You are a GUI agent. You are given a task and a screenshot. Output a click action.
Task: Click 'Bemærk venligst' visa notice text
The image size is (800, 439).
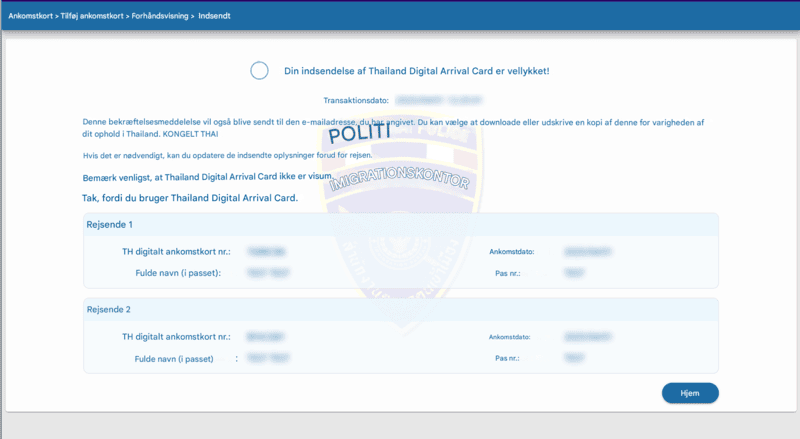click(x=207, y=177)
